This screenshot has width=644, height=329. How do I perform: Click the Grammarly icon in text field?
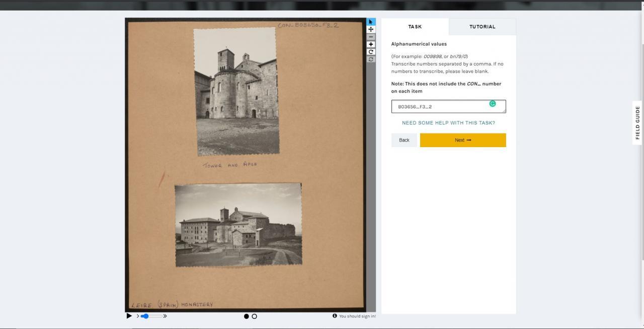click(x=493, y=104)
